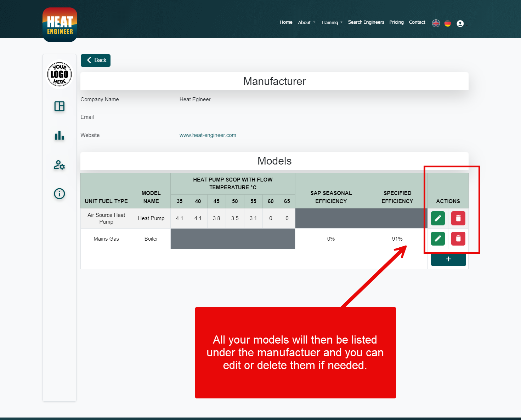Add a new model with plus button
Image resolution: width=521 pixels, height=420 pixels.
(448, 259)
